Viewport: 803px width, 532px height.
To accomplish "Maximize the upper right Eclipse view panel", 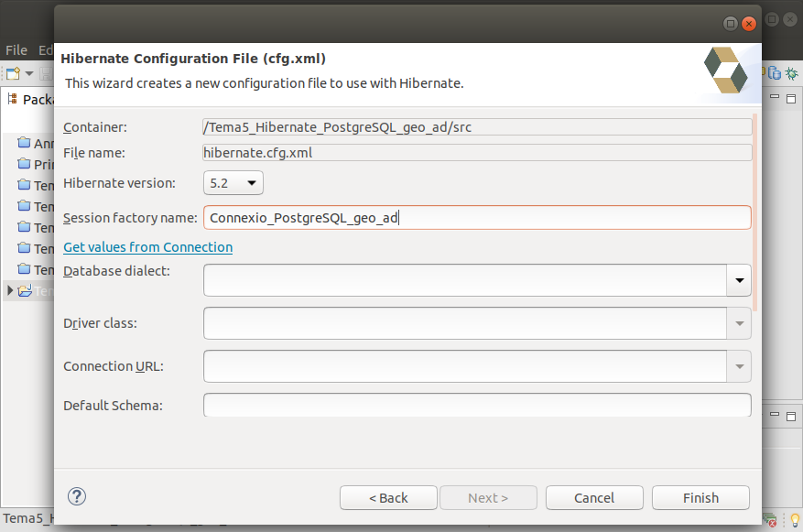I will point(791,98).
